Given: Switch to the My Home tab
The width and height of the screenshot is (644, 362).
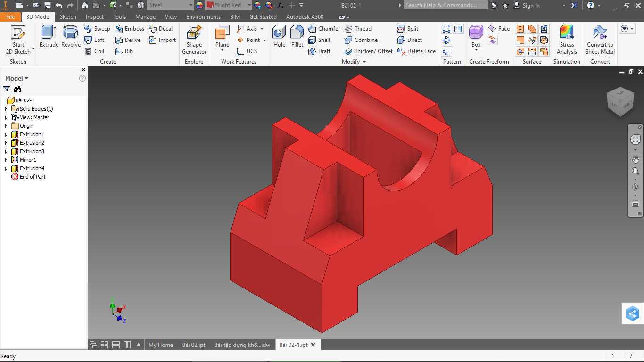Looking at the screenshot, I should tap(161, 345).
